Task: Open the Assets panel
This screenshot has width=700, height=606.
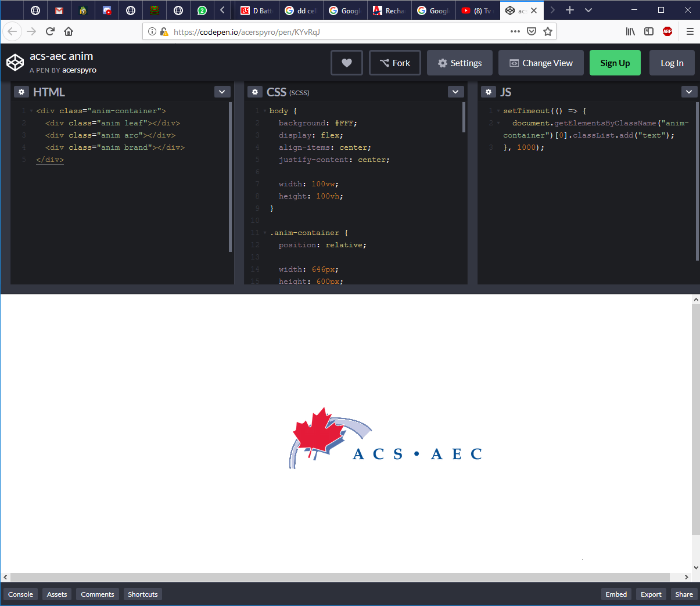Action: pos(57,594)
